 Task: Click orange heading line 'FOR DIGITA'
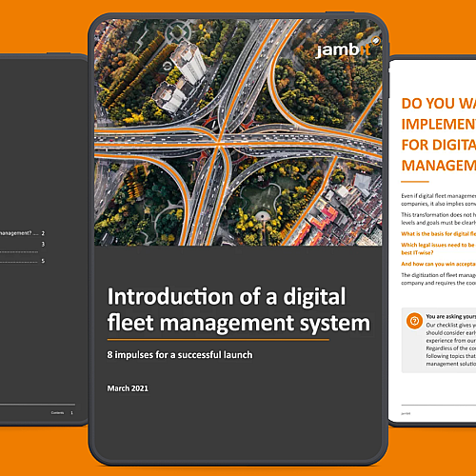[439, 145]
